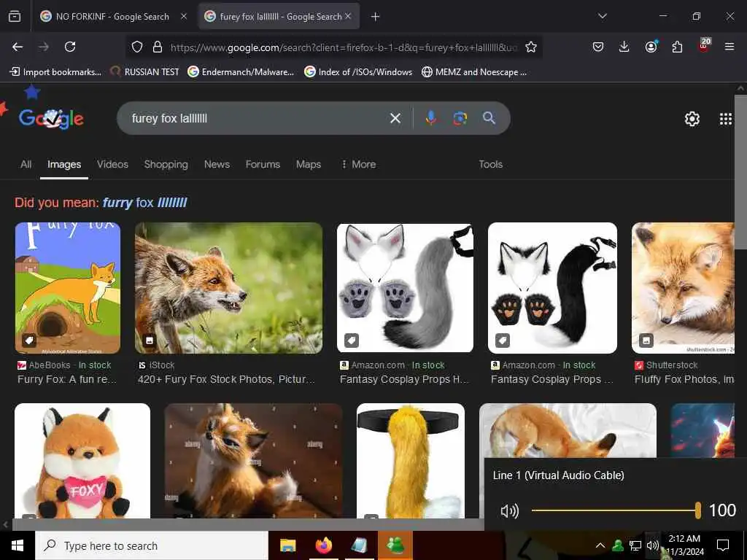Click suggested spelling furry fox lllllllll
747x560 pixels.
(145, 203)
